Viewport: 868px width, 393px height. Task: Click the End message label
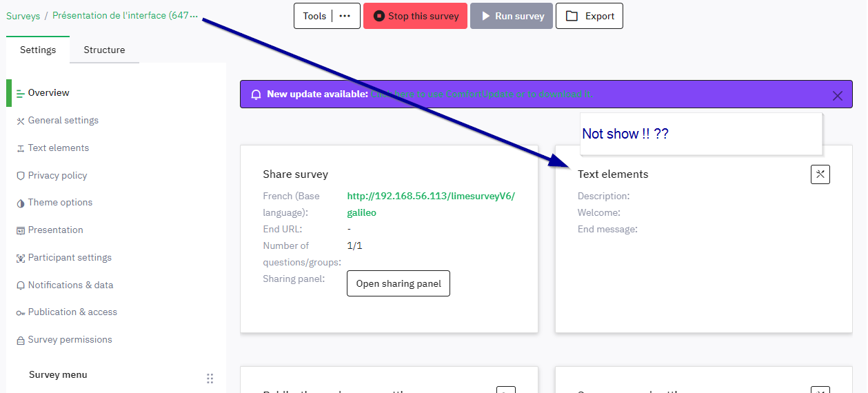[x=607, y=230]
